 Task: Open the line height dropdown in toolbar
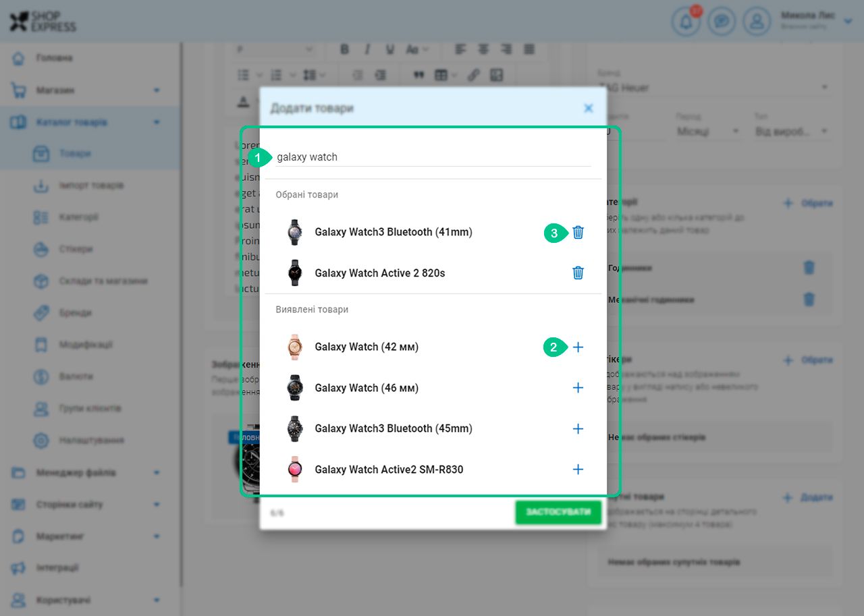click(314, 75)
